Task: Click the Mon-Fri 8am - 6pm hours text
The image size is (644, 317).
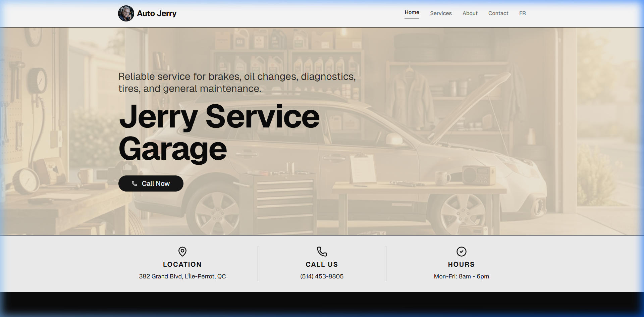Action: [461, 276]
